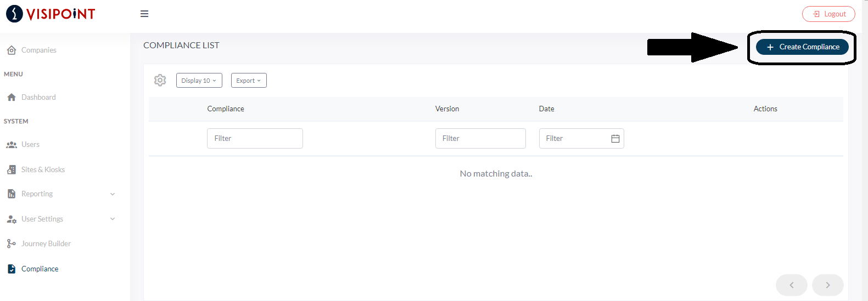Click the Logout button
The image size is (868, 301).
click(x=828, y=14)
